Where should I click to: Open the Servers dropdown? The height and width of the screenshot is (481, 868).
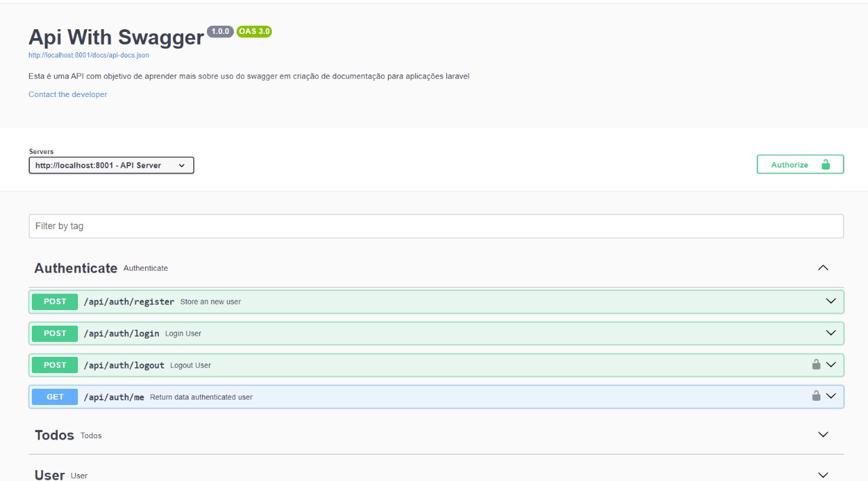(111, 165)
